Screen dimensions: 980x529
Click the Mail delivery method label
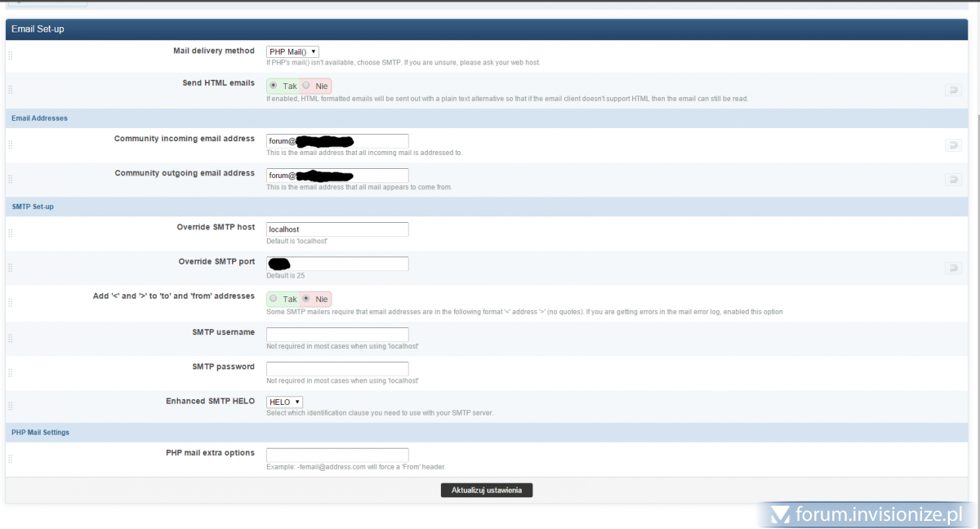click(214, 51)
